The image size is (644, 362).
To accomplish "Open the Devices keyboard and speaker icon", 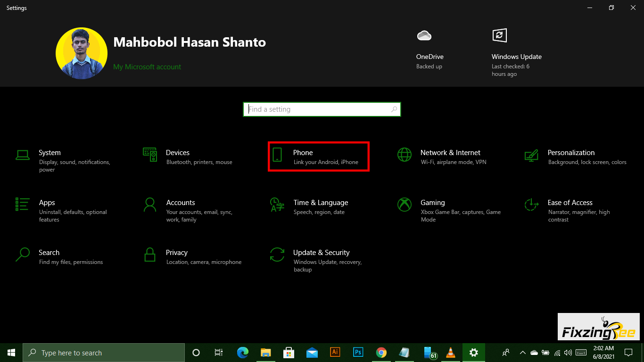I will tap(150, 154).
